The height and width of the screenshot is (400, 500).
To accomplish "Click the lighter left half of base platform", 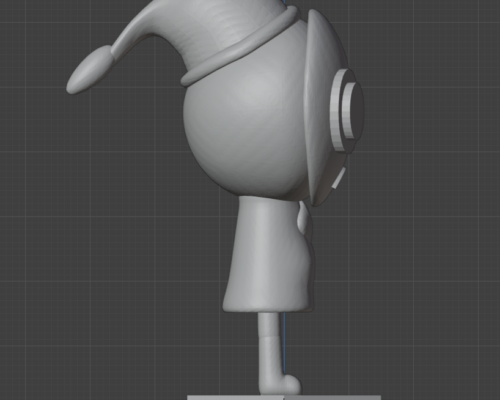I will click(x=235, y=398).
